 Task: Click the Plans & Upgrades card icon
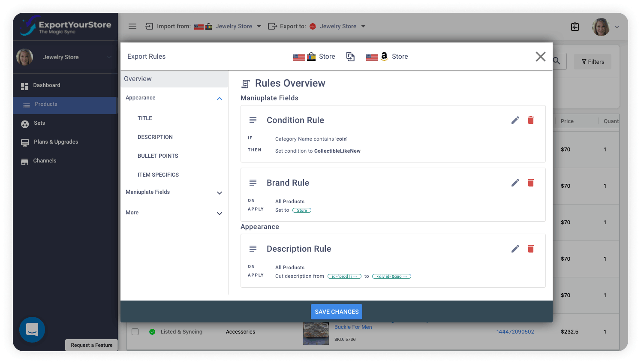25,143
